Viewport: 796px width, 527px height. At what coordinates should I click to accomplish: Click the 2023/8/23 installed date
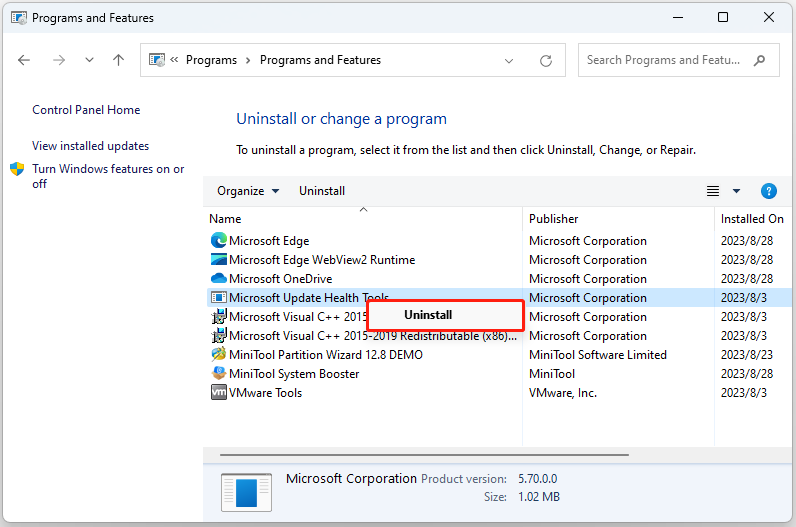coord(747,354)
